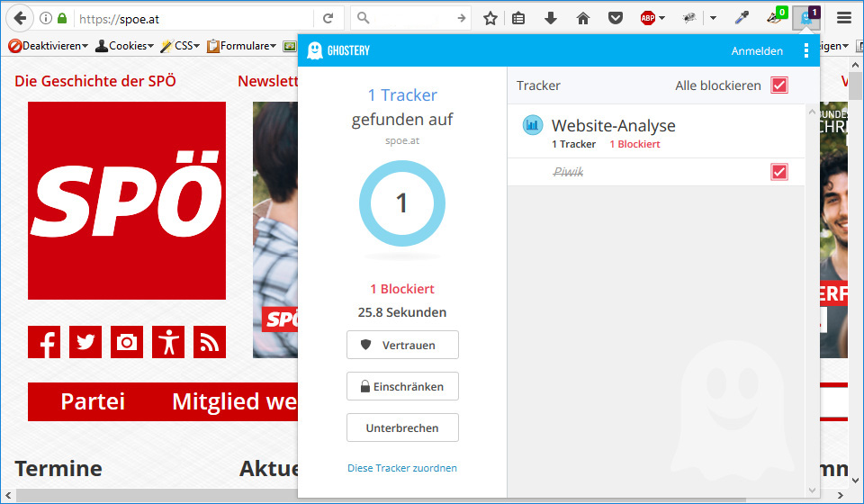Uncheck the Piwik tracker checkbox
This screenshot has height=504, width=864.
click(779, 172)
